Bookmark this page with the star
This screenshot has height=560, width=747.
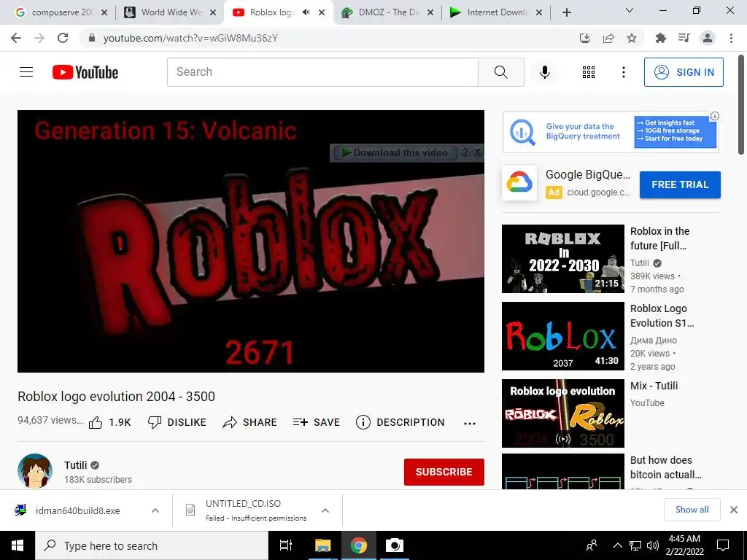(632, 38)
